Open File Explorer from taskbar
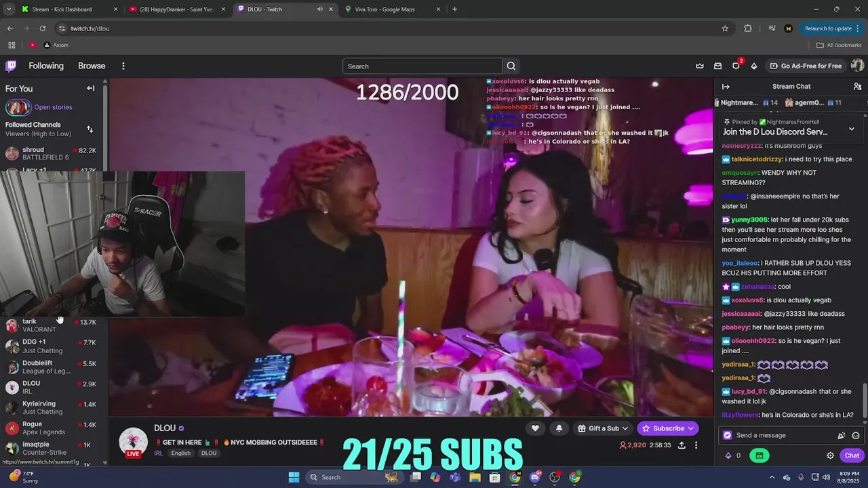Image resolution: width=868 pixels, height=488 pixels. (475, 477)
